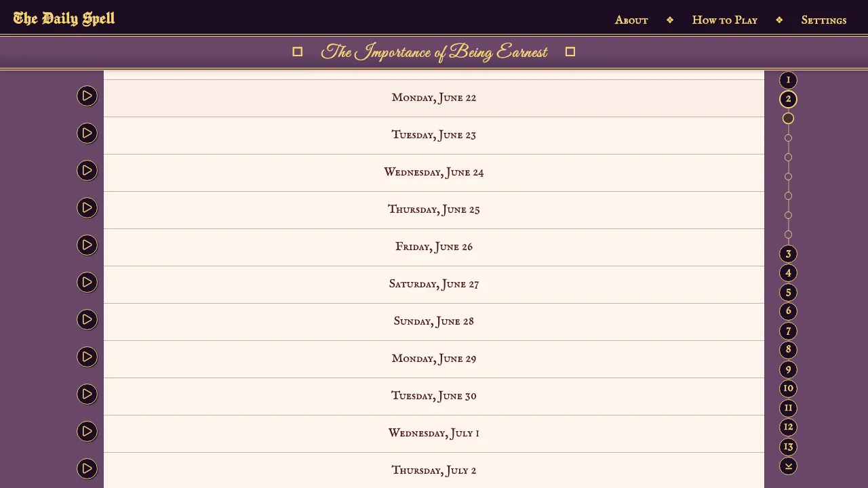Screen dimensions: 868x488
Task: Open the Tuesday, June 30 row
Action: pos(434,396)
